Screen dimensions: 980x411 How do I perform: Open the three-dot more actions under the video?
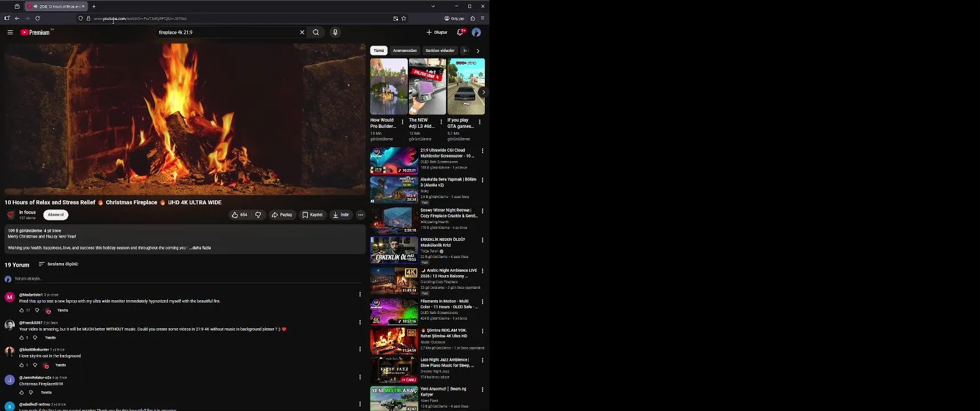[x=360, y=215]
